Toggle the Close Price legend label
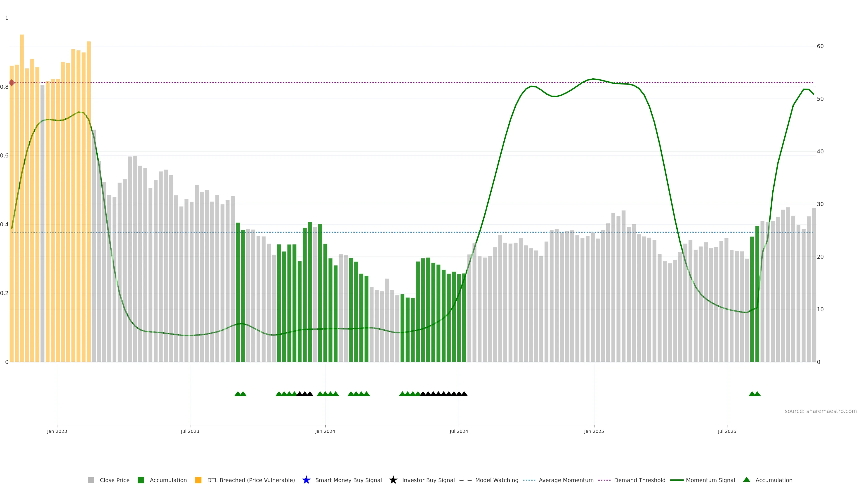 115,480
